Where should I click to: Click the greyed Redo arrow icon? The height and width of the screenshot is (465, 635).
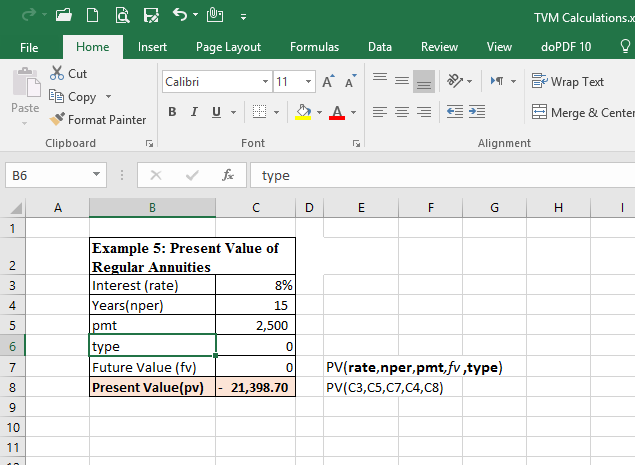[29, 15]
